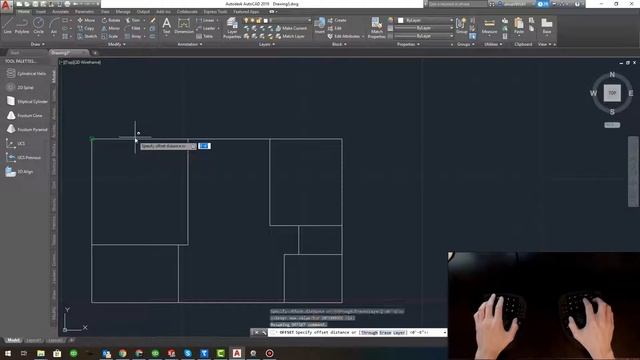The width and height of the screenshot is (640, 360).
Task: Click the offset distance input field
Action: pyautogui.click(x=204, y=146)
